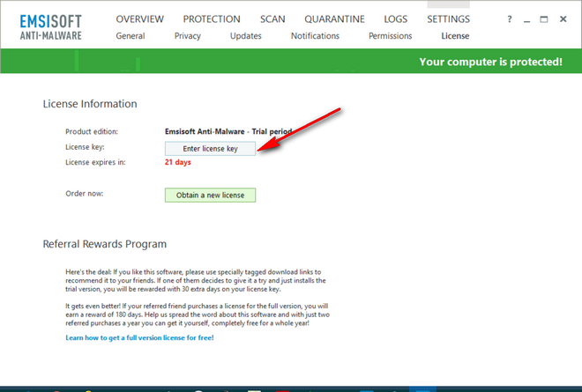Screen dimensions: 582x392
Task: Select the License sub-tab
Action: click(455, 36)
